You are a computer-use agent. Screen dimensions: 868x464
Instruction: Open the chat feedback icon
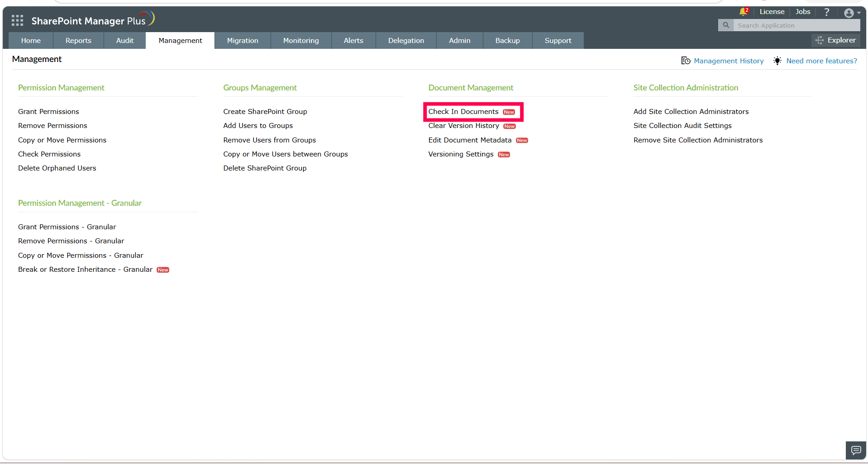click(856, 450)
